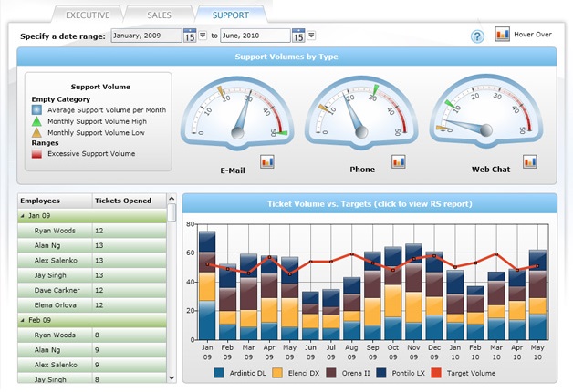Click the January, 2009 date field

pyautogui.click(x=146, y=36)
